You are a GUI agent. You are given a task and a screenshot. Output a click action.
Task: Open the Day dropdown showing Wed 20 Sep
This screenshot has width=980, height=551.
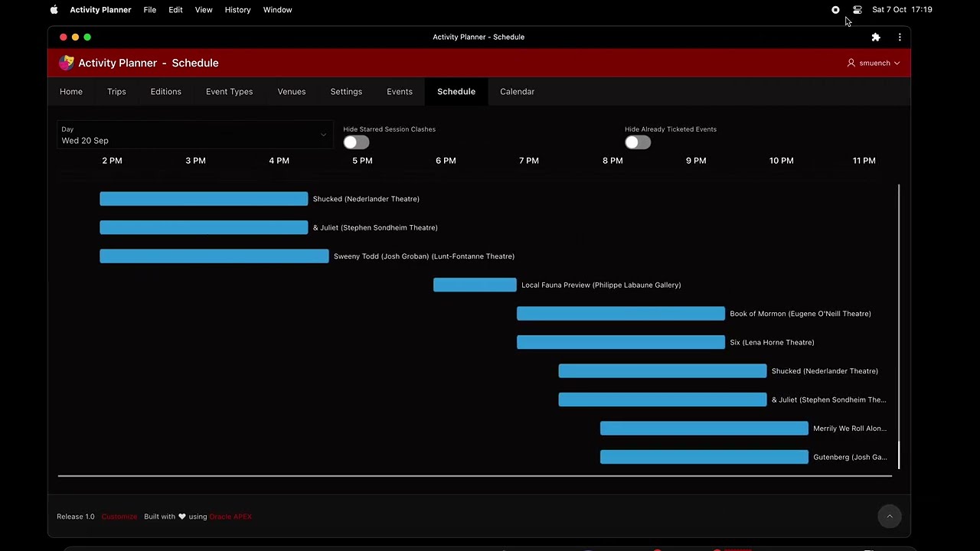194,136
